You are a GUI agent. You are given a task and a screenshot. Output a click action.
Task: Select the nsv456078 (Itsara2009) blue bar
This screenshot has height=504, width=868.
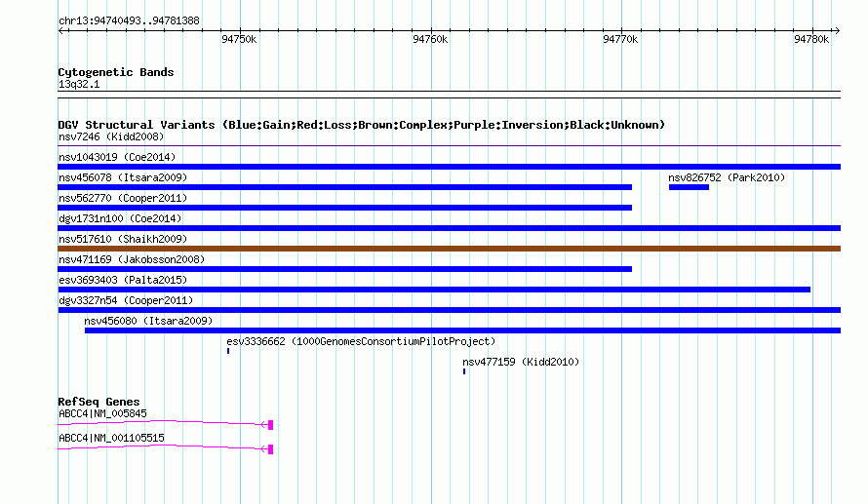(345, 187)
